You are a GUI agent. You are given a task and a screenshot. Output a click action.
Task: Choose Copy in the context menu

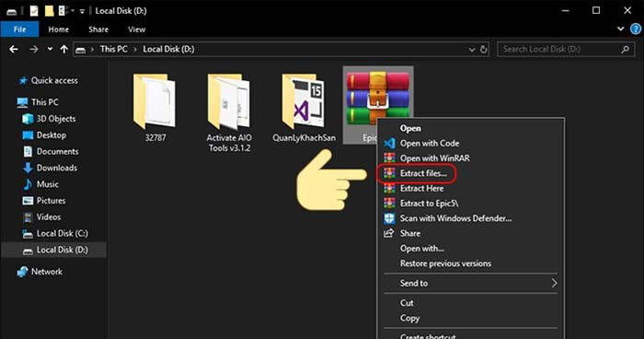[x=410, y=318]
